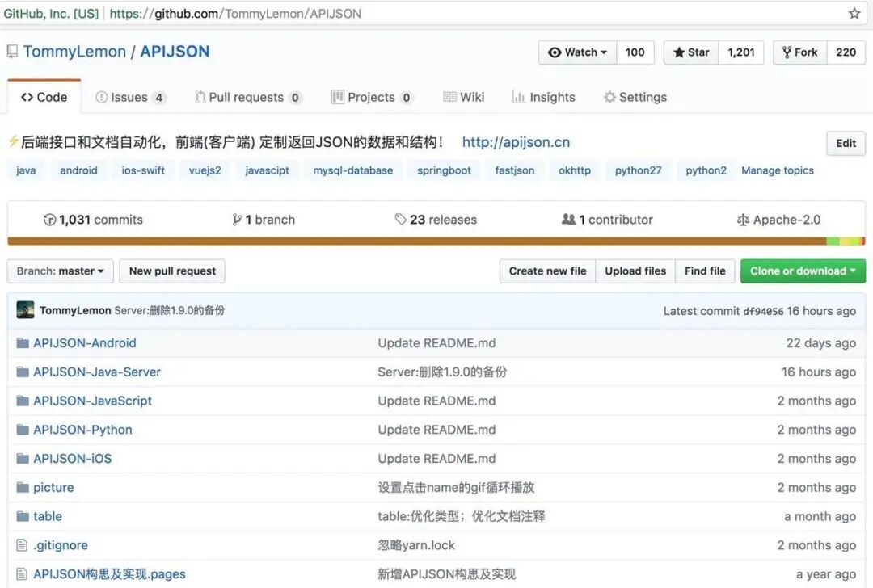Click the Create new file button

pyautogui.click(x=547, y=271)
